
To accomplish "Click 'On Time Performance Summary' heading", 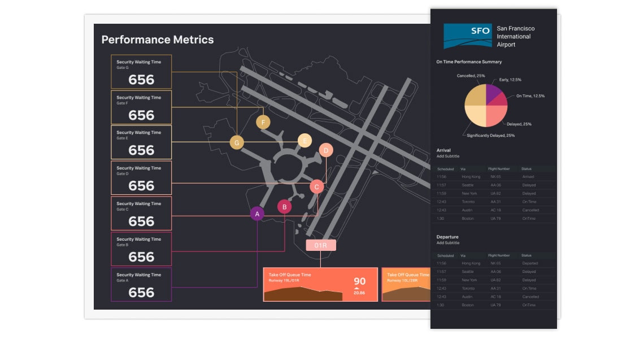I will (469, 62).
